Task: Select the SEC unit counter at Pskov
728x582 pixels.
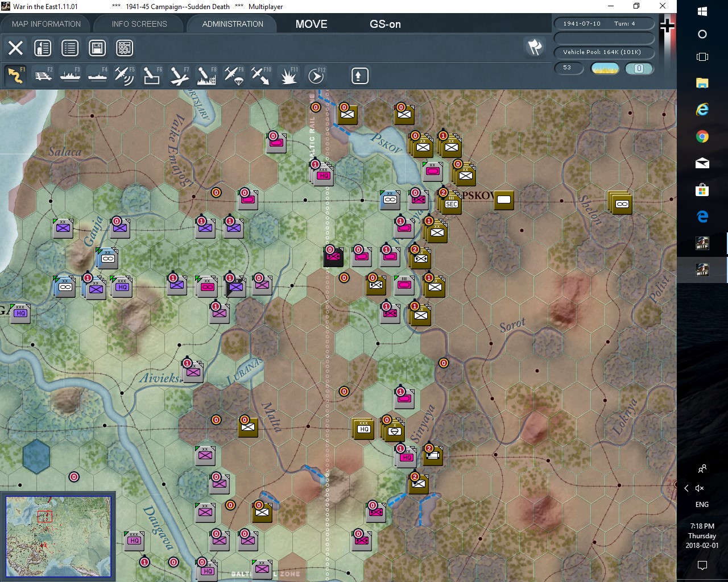Action: [452, 203]
